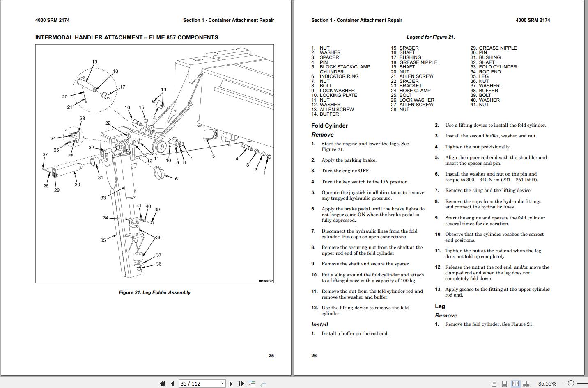The width and height of the screenshot is (588, 388).
Task: Go to the first page
Action: (162, 383)
